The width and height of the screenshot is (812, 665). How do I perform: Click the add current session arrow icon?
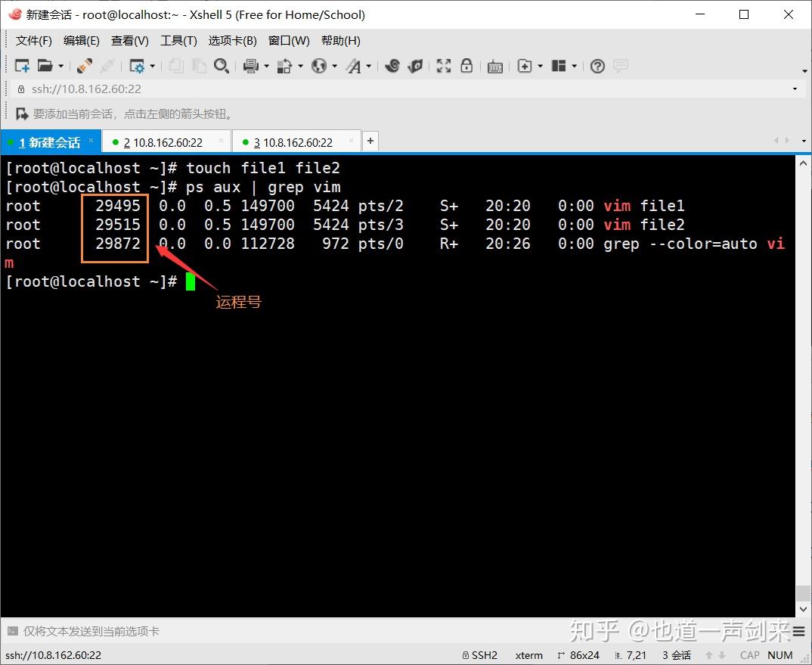point(22,113)
